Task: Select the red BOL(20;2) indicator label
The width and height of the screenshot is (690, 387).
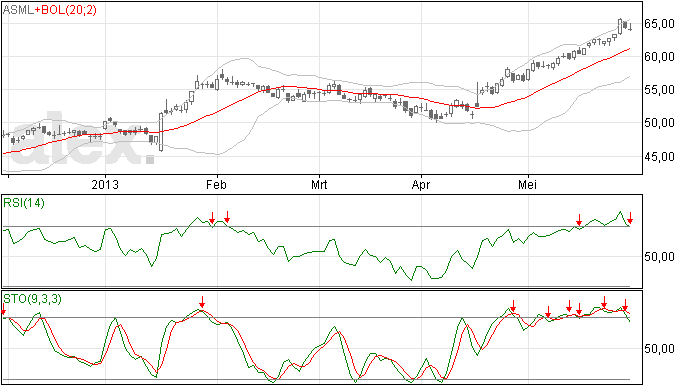Action: (x=68, y=10)
